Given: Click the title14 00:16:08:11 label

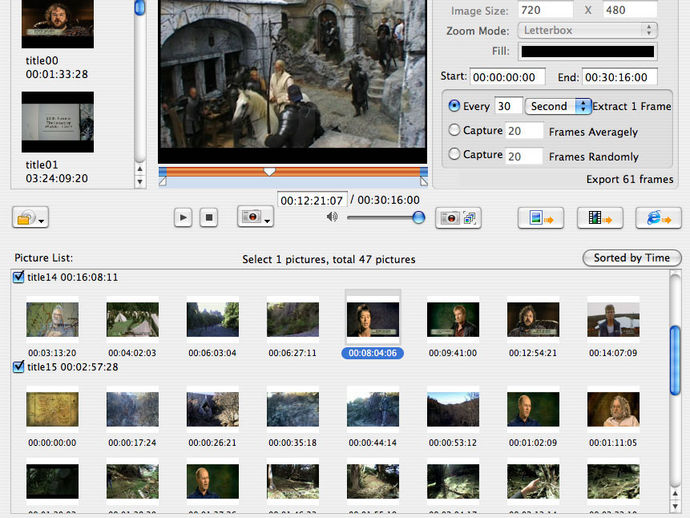Looking at the screenshot, I should pyautogui.click(x=73, y=277).
